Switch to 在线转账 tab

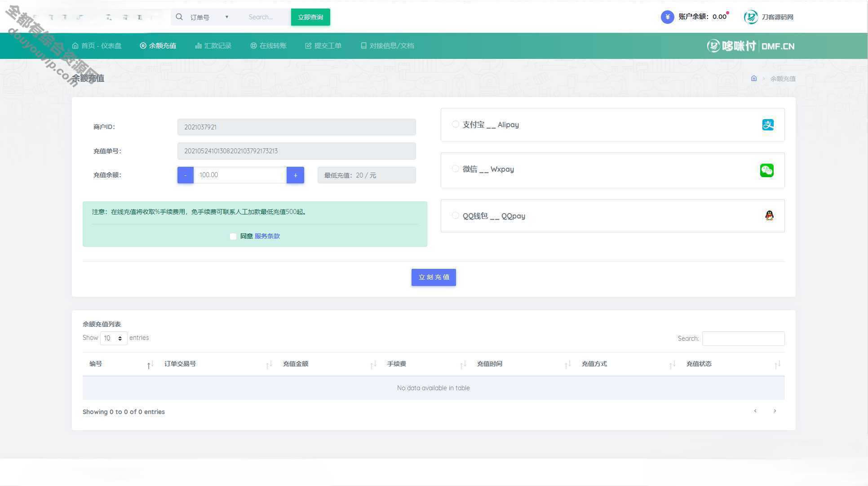point(270,45)
